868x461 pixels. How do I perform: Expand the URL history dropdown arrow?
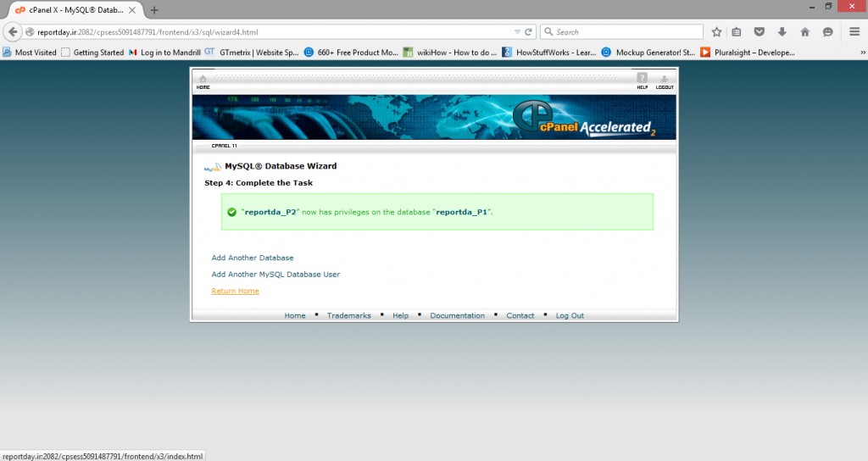(x=517, y=31)
